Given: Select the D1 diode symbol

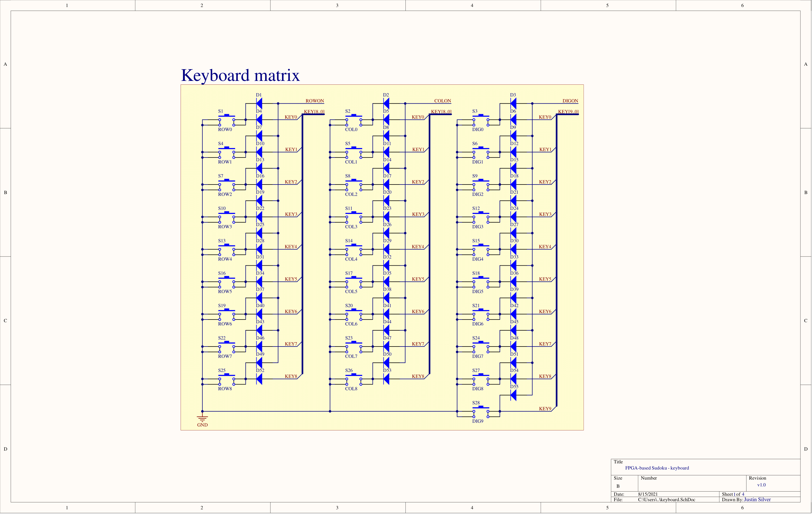Looking at the screenshot, I should pyautogui.click(x=259, y=103).
